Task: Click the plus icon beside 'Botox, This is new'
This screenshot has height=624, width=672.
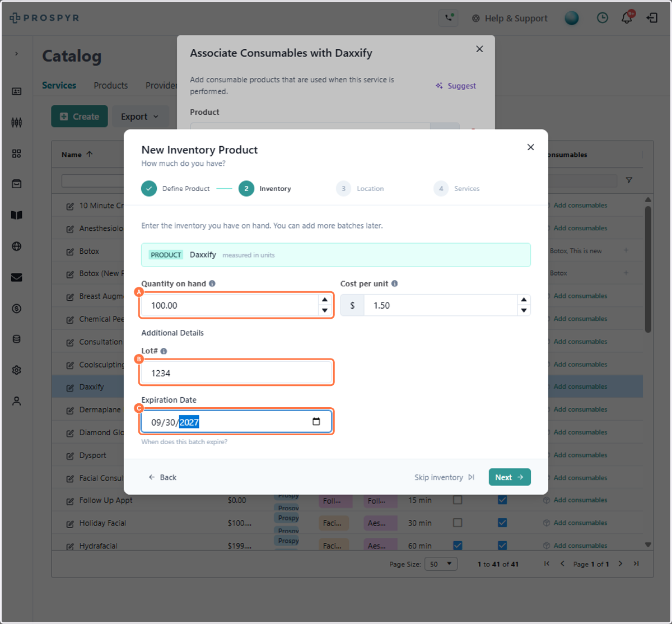Action: (626, 250)
